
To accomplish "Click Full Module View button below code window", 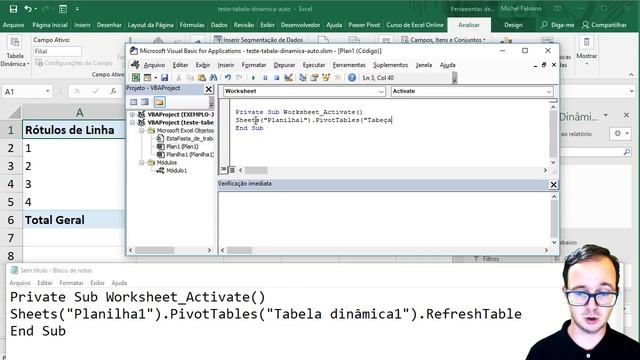I will [x=231, y=170].
